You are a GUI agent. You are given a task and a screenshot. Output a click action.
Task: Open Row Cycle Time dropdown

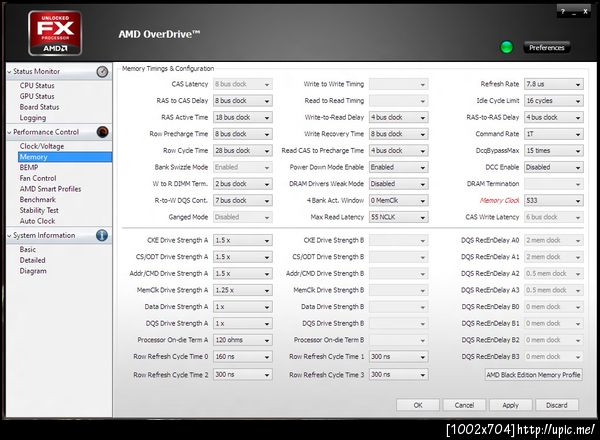pyautogui.click(x=243, y=150)
